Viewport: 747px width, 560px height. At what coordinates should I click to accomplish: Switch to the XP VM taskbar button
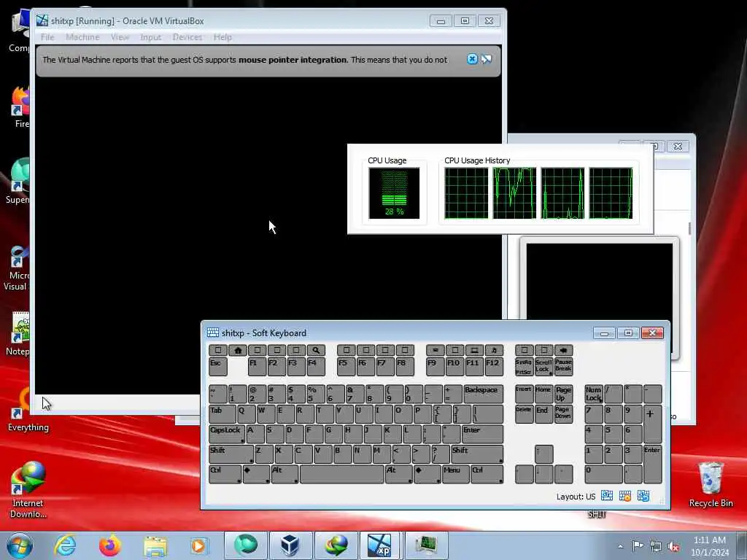pos(380,545)
